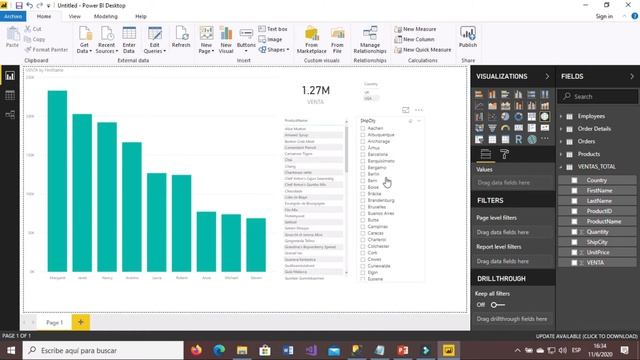Click the ProductName slicer scrollbar
The image size is (640, 360).
point(347,149)
